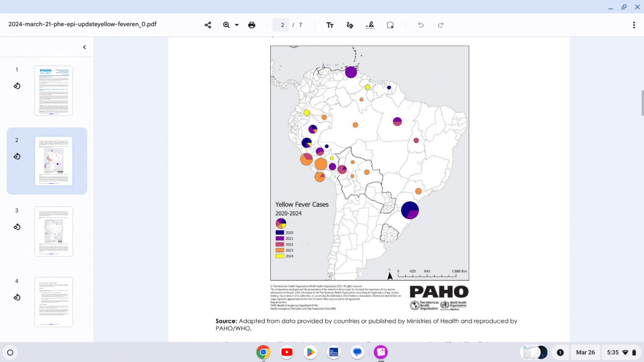
Task: Select the freehand draw tool
Action: 350,25
